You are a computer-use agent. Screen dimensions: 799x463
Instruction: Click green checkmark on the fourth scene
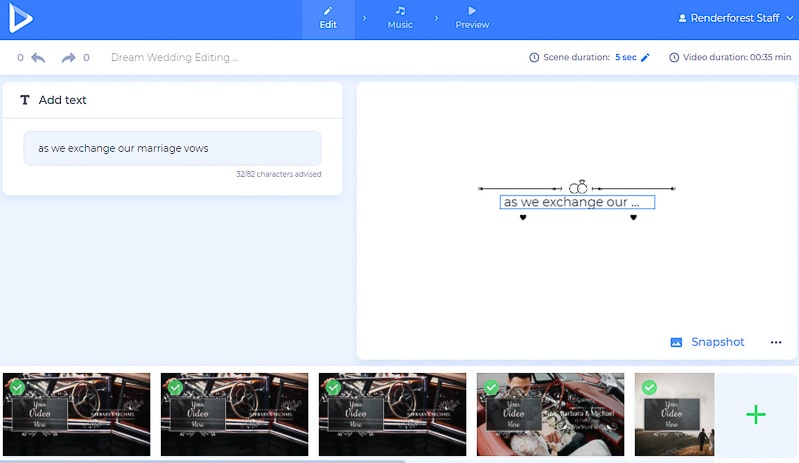click(x=491, y=388)
